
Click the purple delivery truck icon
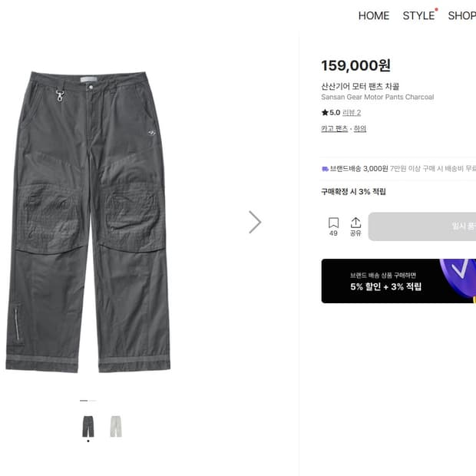pos(325,169)
